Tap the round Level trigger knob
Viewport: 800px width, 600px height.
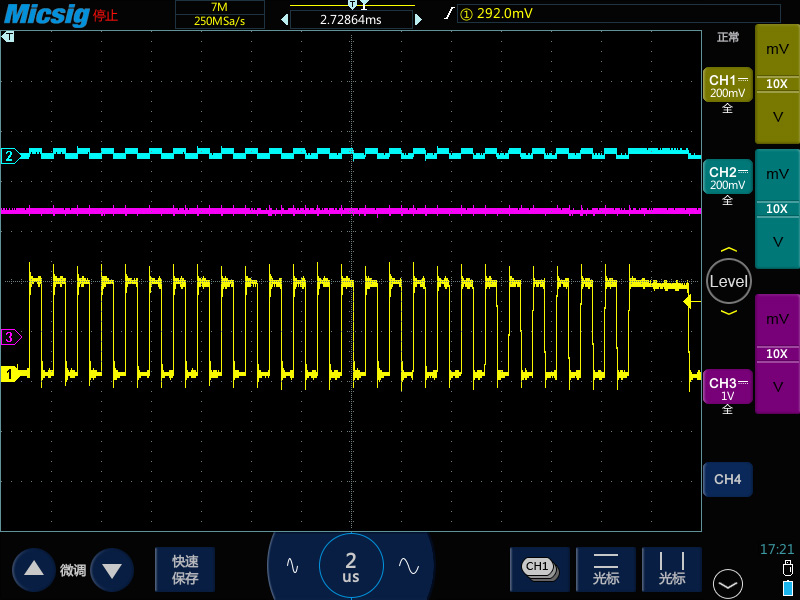tap(728, 281)
